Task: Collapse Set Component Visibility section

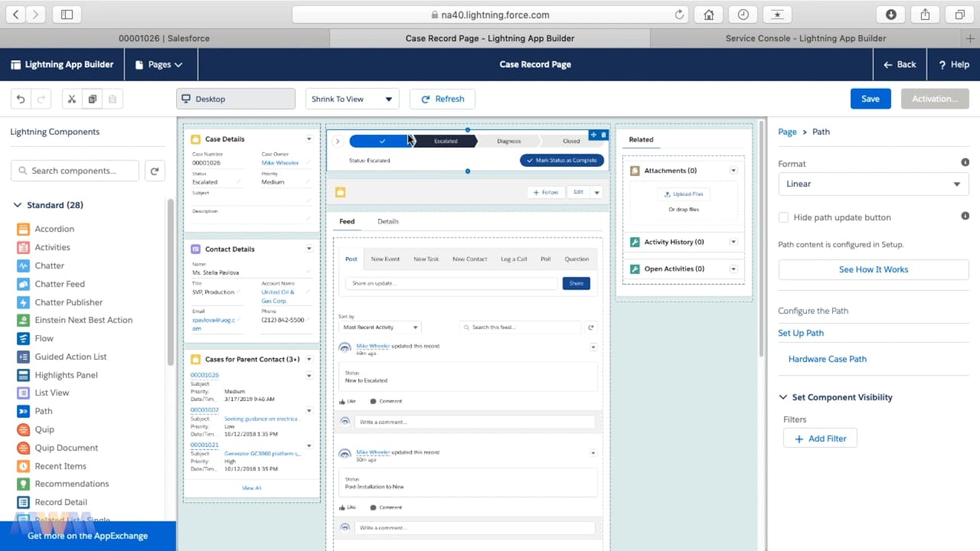Action: click(x=783, y=397)
